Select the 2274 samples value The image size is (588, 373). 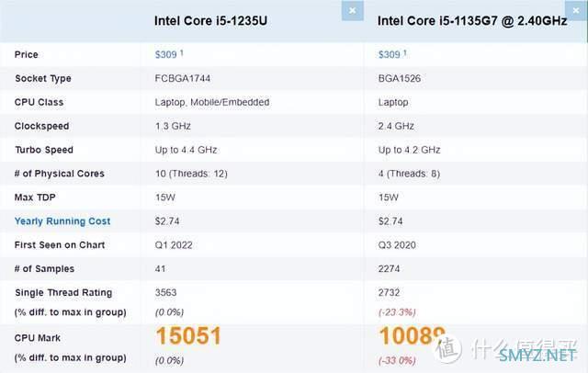coord(389,269)
